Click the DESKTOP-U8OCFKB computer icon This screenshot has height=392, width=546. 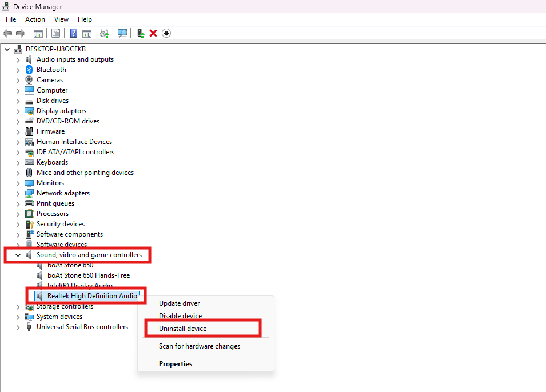18,49
